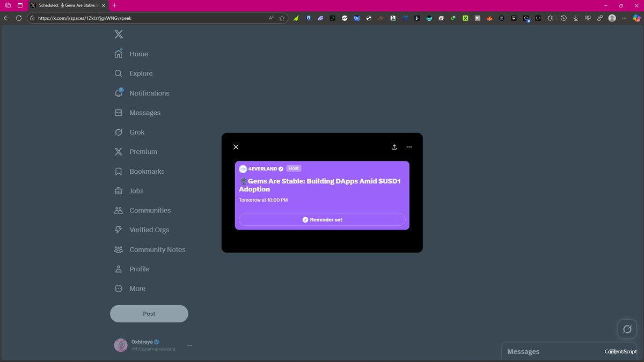The width and height of the screenshot is (644, 362).
Task: Click the Post button
Action: (x=149, y=314)
